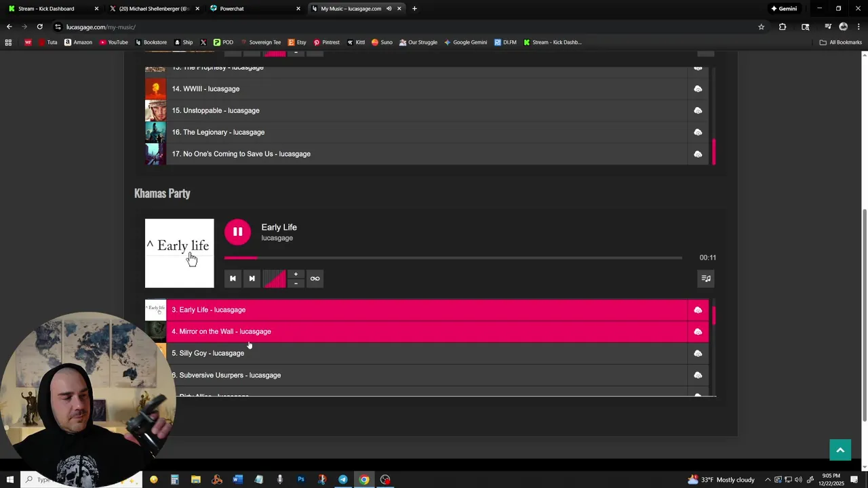Click the upper playlist pink scrollbar thumb

(x=713, y=151)
